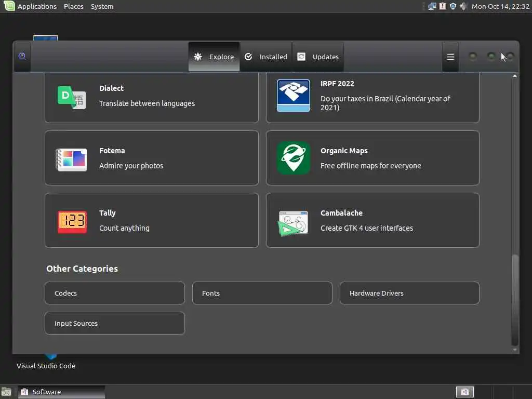Click 'Do your taxes in Brazil' description
Screen dimensions: 532x399
pos(385,103)
